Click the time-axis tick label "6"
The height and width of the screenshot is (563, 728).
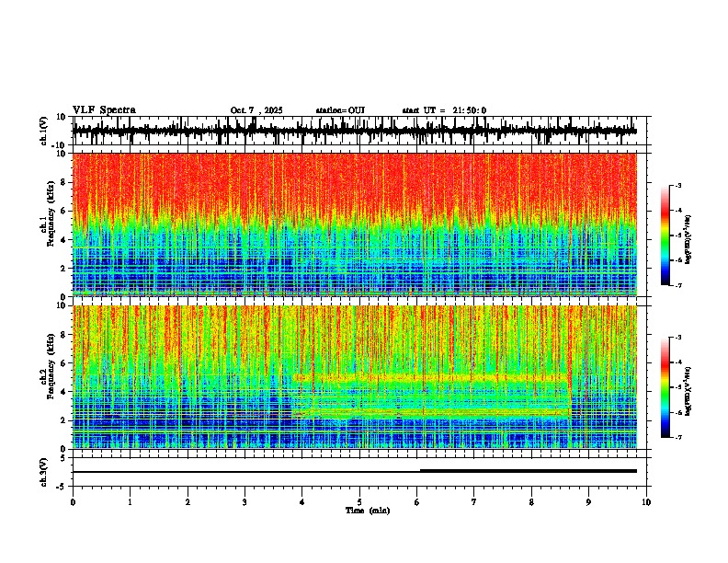coord(416,502)
